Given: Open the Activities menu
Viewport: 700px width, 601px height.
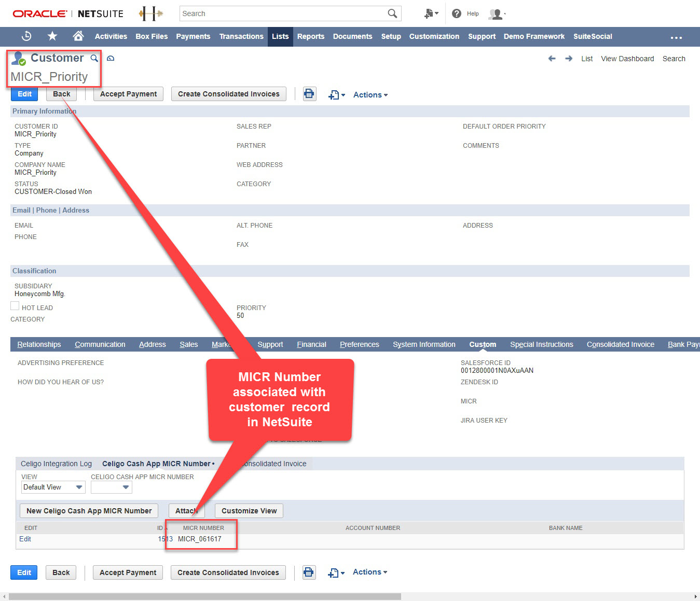Looking at the screenshot, I should (x=111, y=36).
